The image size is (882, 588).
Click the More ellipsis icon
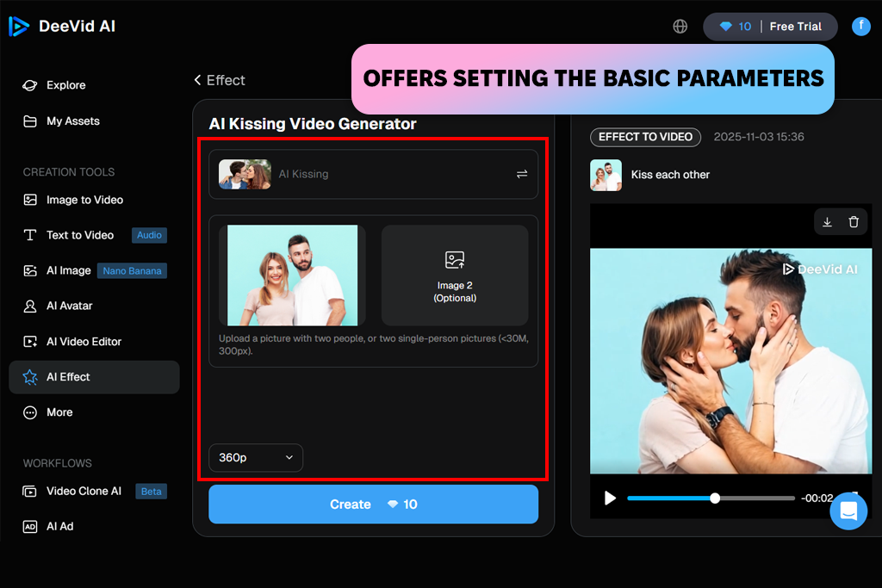(x=30, y=412)
